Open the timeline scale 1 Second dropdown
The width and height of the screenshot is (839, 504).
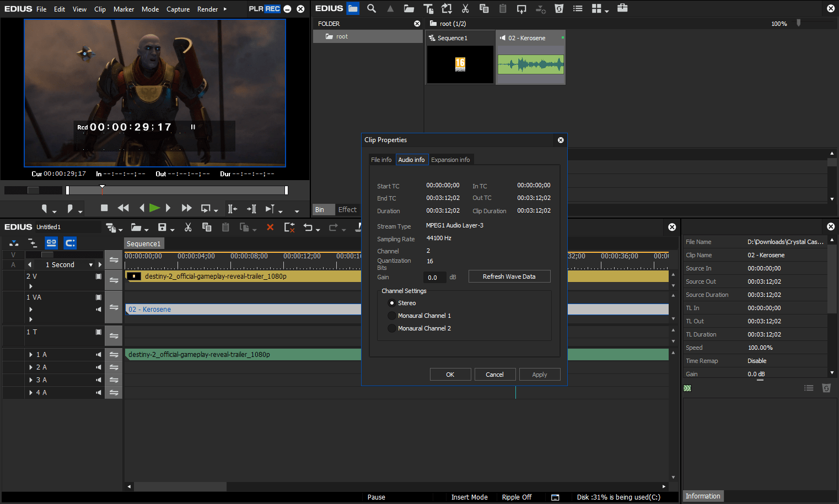coord(91,265)
